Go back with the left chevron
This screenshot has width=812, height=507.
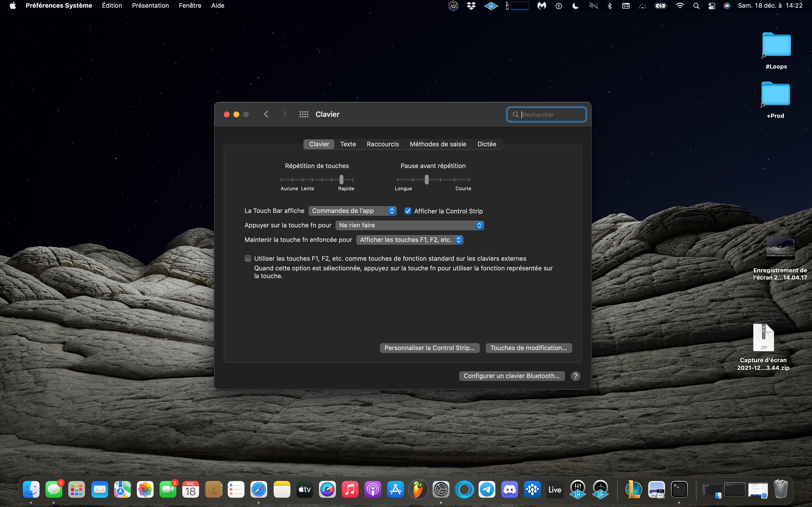[266, 114]
